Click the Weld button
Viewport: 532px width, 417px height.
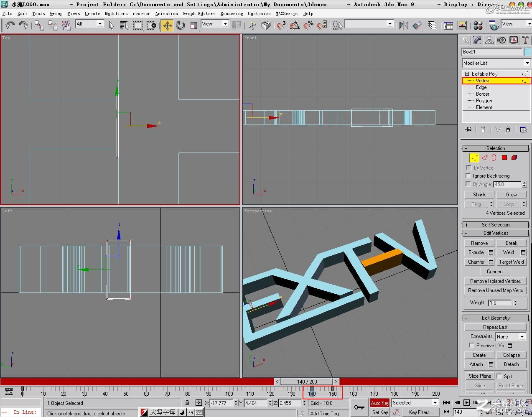click(x=508, y=252)
